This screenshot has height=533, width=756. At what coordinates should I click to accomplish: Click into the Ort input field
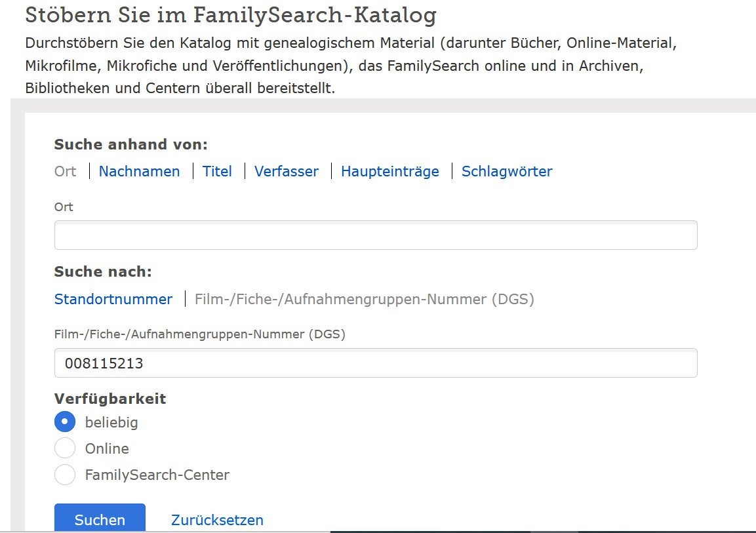[376, 235]
